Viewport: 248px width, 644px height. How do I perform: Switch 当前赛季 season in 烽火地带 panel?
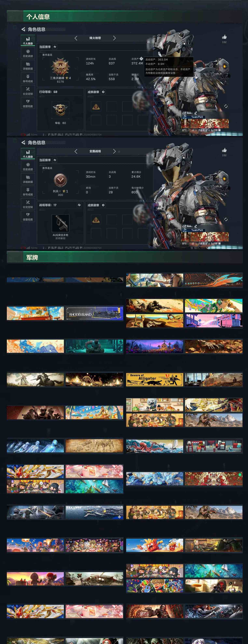[x=55, y=47]
